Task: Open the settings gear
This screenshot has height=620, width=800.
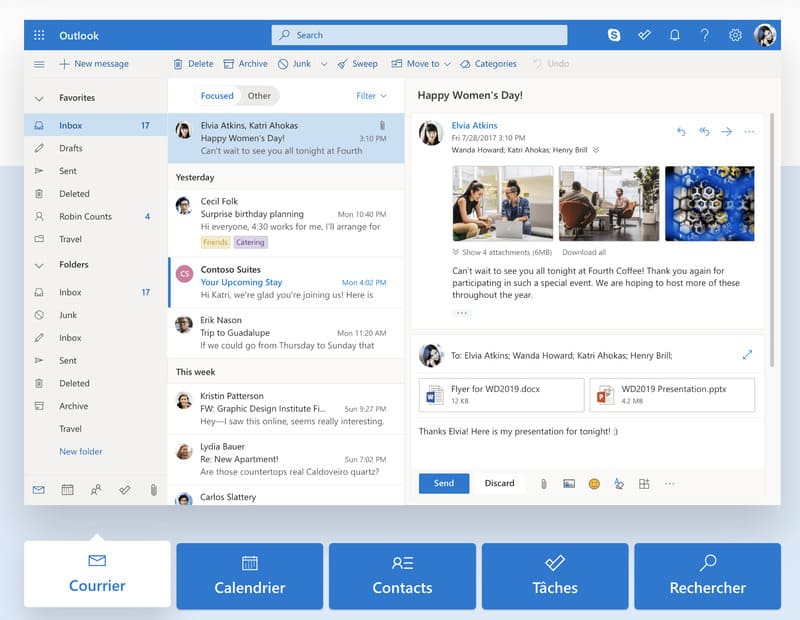Action: (x=735, y=35)
